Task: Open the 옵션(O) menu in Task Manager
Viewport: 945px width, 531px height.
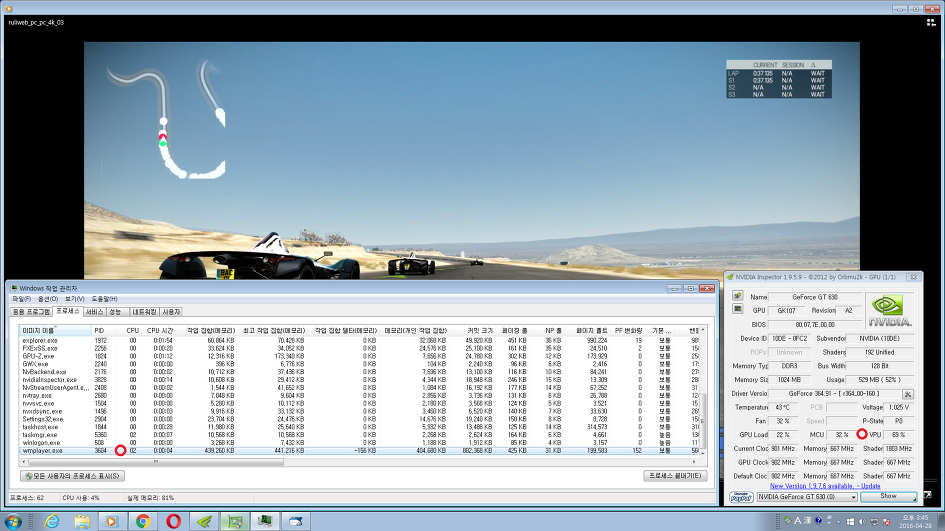Action: click(x=48, y=299)
